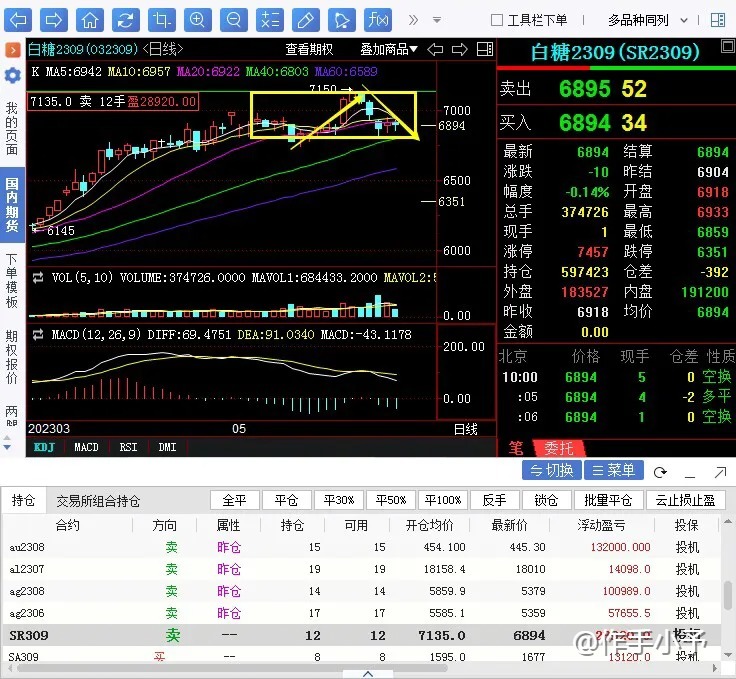Enable 工具栏下单 checkbox

[497, 20]
